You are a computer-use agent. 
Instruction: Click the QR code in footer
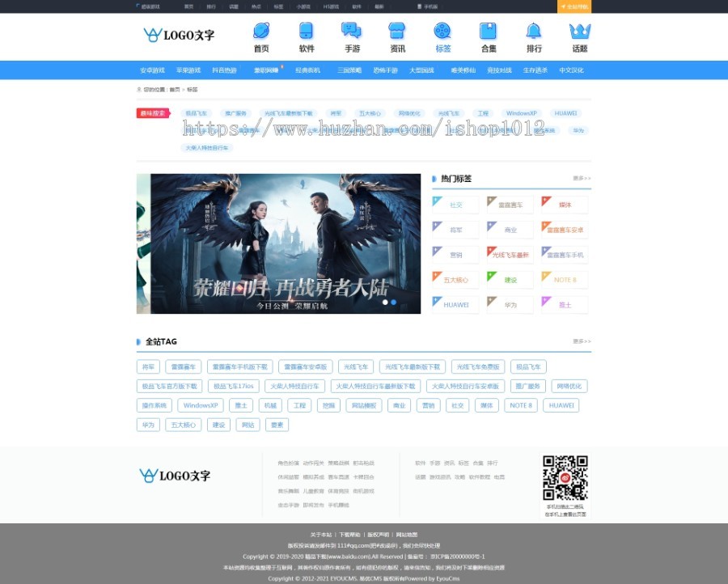click(565, 478)
